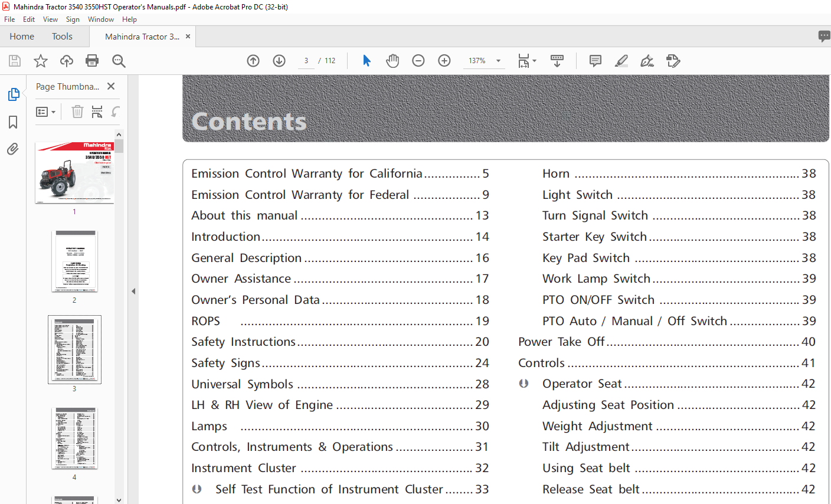This screenshot has height=504, width=831.
Task: Open the stamp and send tool icon
Action: point(673,61)
